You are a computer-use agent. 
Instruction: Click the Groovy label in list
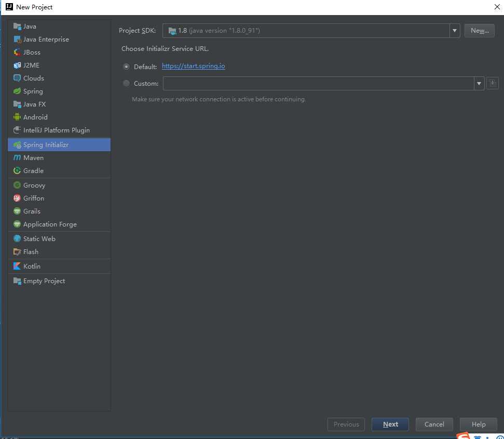[x=34, y=185]
